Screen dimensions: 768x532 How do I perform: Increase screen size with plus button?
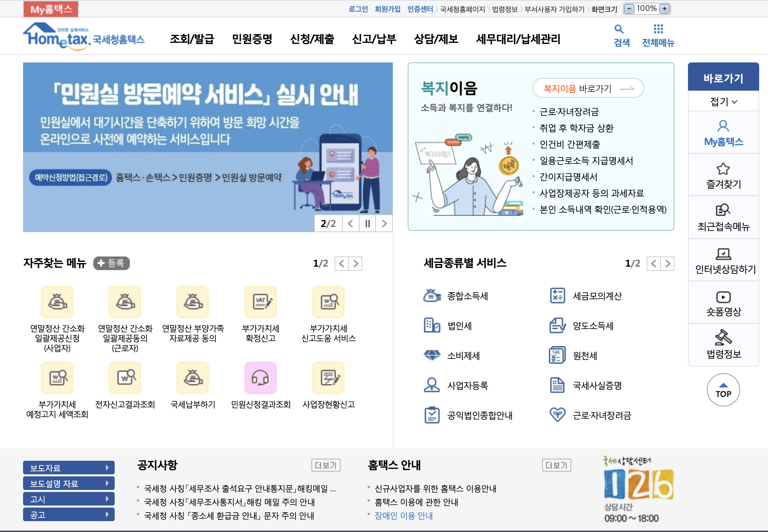pyautogui.click(x=665, y=9)
